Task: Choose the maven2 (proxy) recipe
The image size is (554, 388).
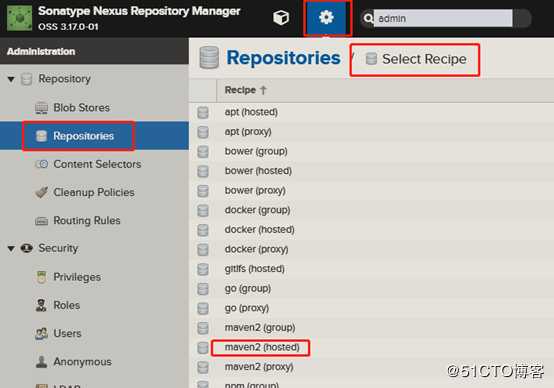Action: coord(259,367)
